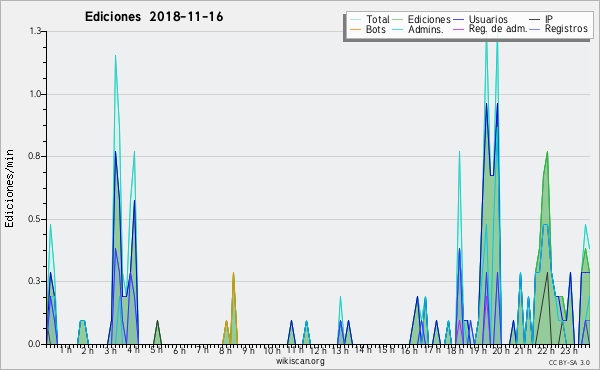Screen dimensions: 600x370
Task: Click the "23 h" x-axis label
Action: [x=569, y=351]
